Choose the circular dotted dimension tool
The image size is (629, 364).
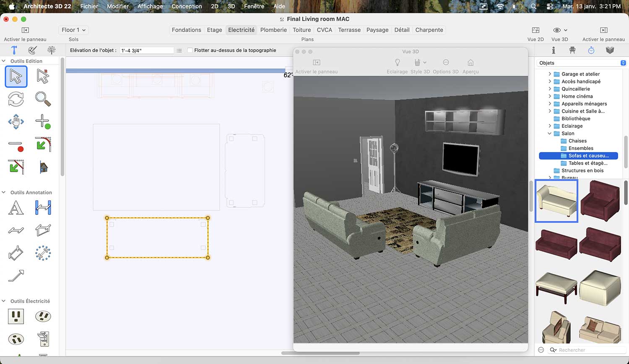pyautogui.click(x=43, y=253)
